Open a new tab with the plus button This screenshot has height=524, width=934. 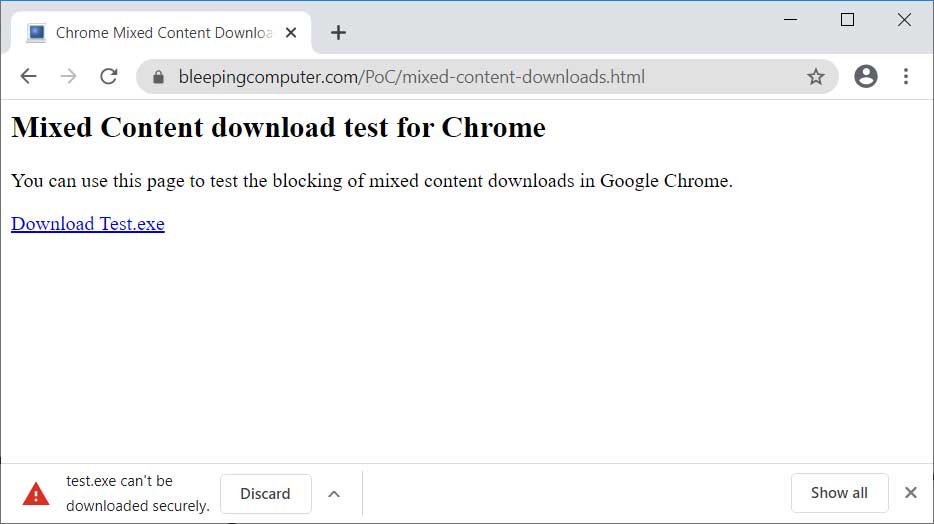(338, 33)
